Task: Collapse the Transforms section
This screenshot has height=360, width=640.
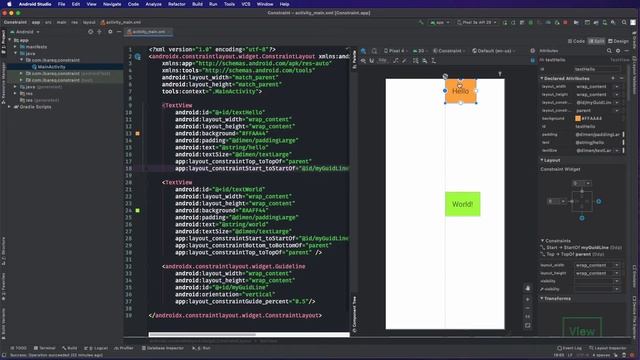Action: (542, 298)
